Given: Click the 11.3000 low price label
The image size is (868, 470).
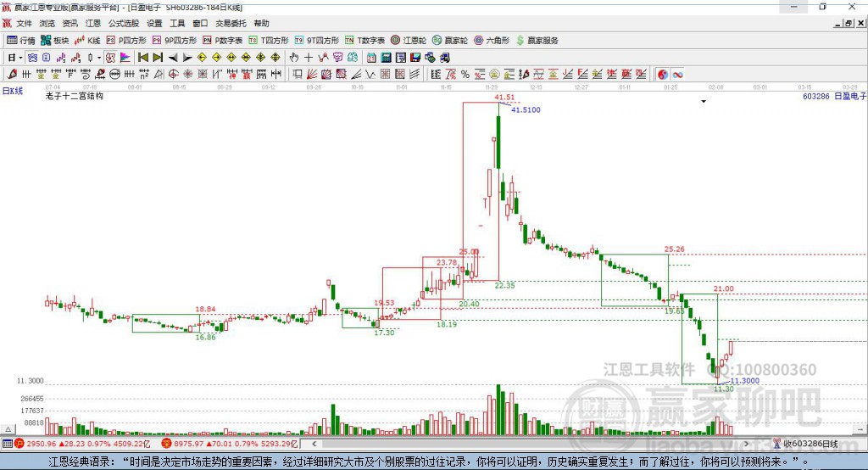Looking at the screenshot, I should (744, 381).
